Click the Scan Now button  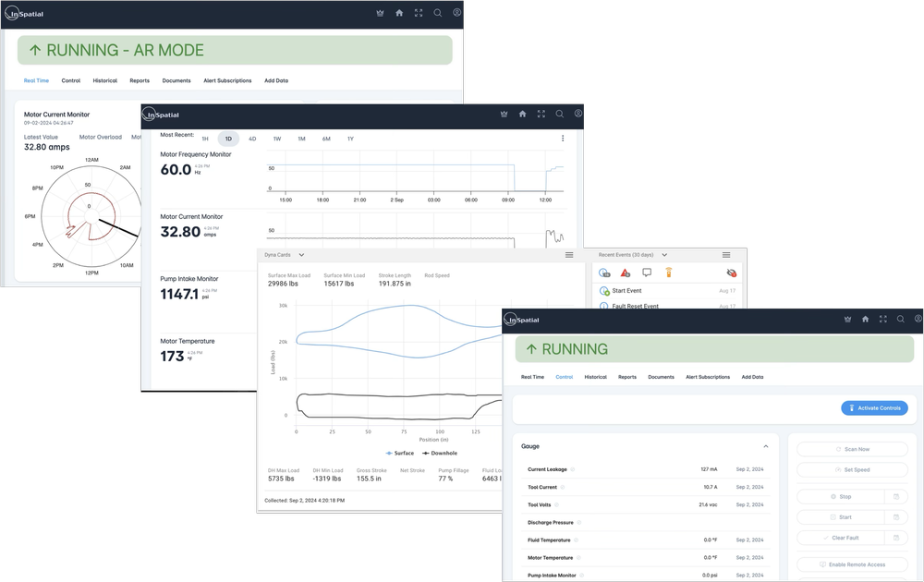852,449
